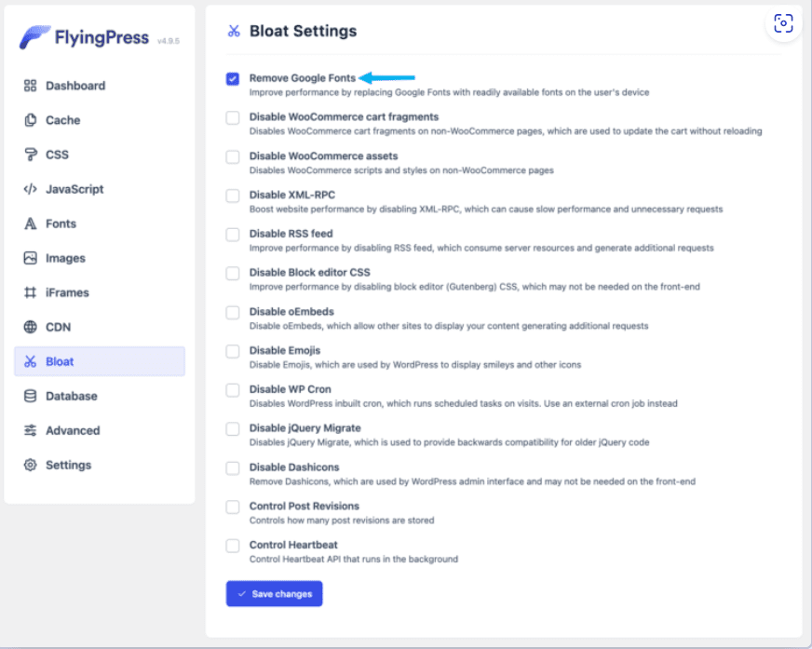
Task: Click the screenshot capture icon top right
Action: coord(783,23)
